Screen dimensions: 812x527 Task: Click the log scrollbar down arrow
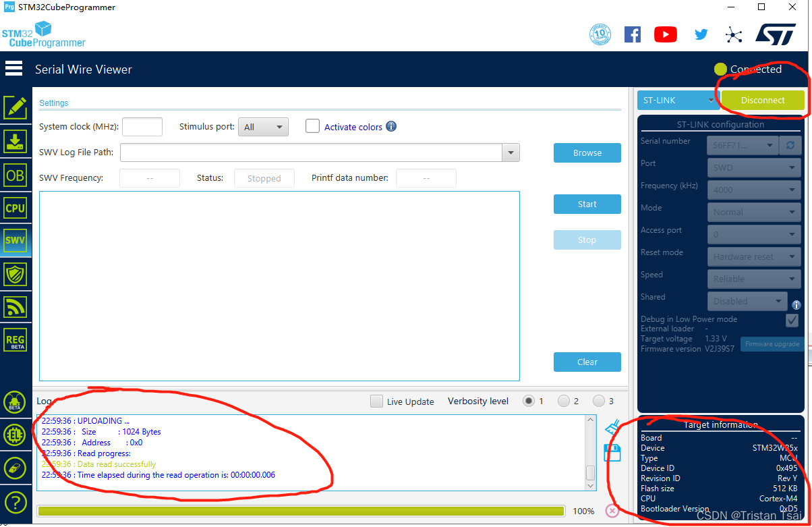tap(591, 485)
